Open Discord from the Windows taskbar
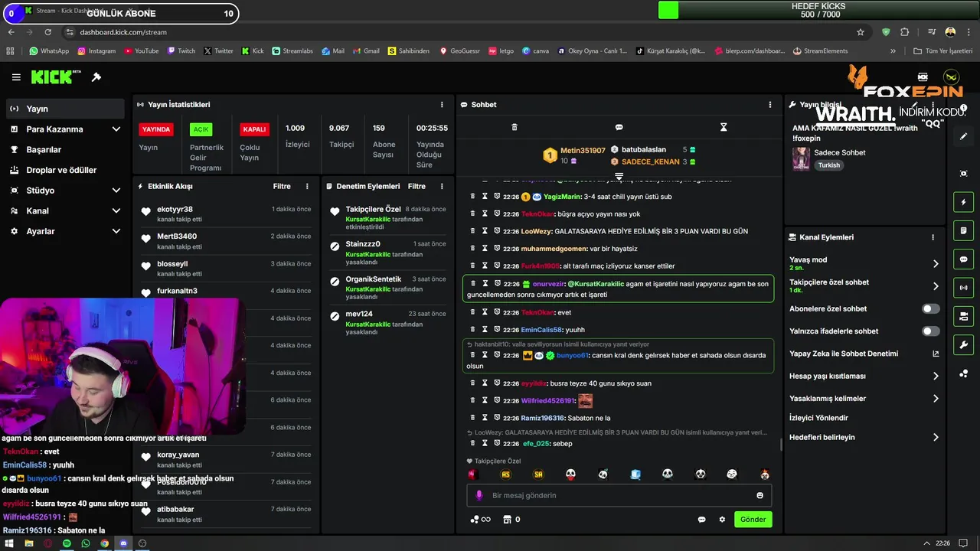The image size is (980, 551). [x=123, y=543]
